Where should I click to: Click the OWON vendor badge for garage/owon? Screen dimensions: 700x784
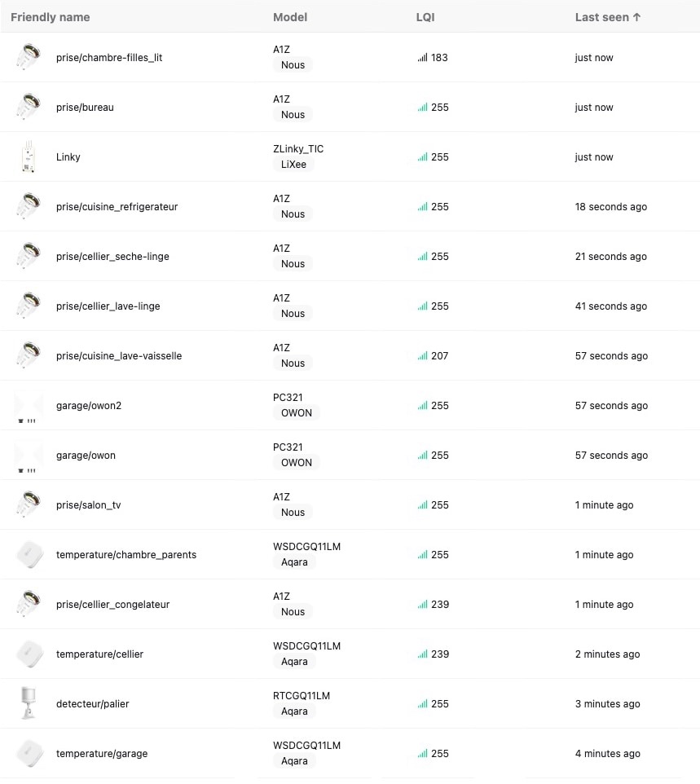297,463
